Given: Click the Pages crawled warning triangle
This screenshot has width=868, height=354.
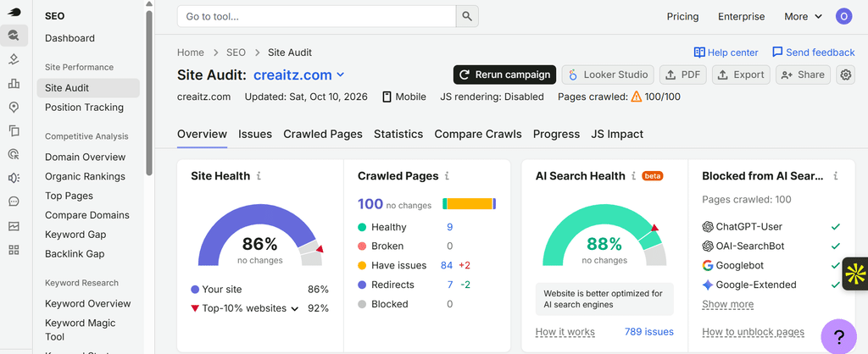Looking at the screenshot, I should (636, 97).
